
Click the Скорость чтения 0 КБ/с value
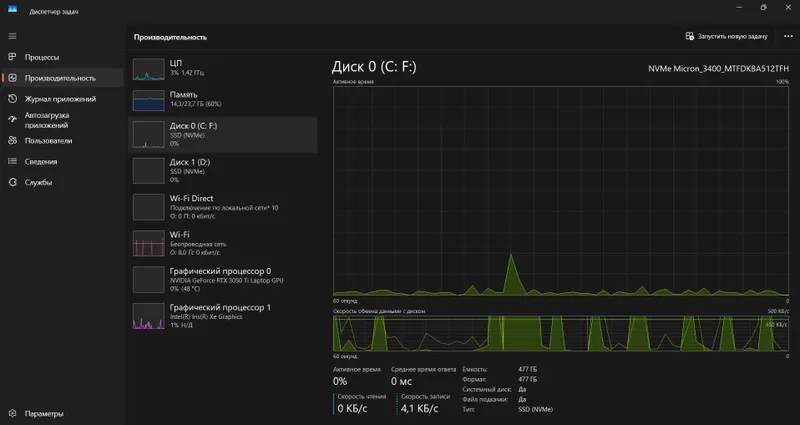[352, 409]
